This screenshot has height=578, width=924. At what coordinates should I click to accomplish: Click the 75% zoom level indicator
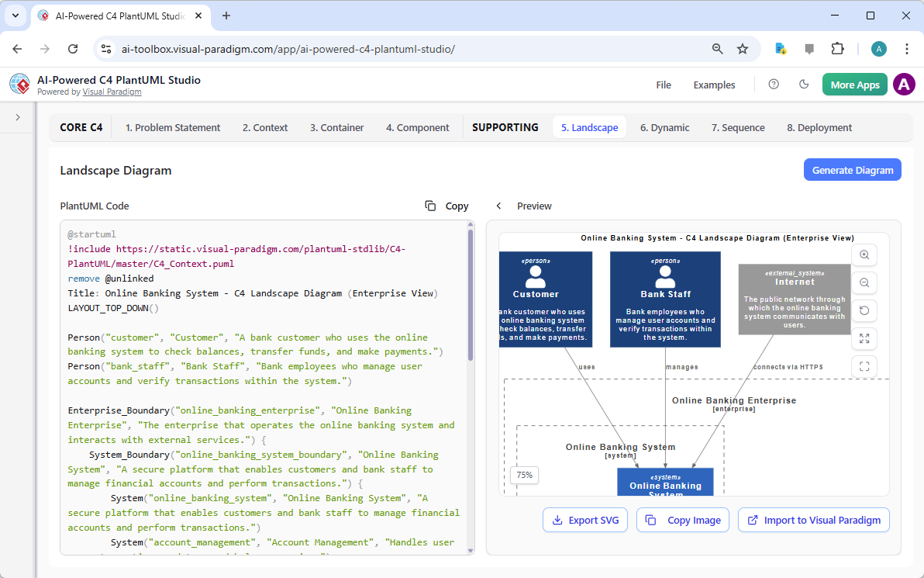click(523, 474)
